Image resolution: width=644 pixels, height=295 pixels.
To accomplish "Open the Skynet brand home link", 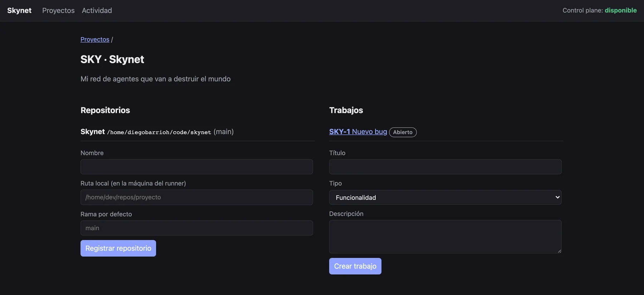I will [19, 10].
